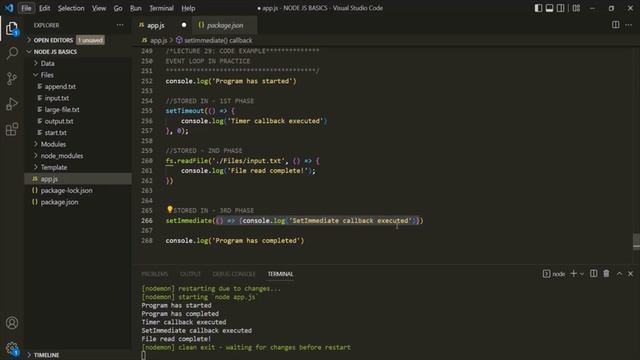Create a new terminal with plus icon
The width and height of the screenshot is (640, 360).
pyautogui.click(x=573, y=273)
